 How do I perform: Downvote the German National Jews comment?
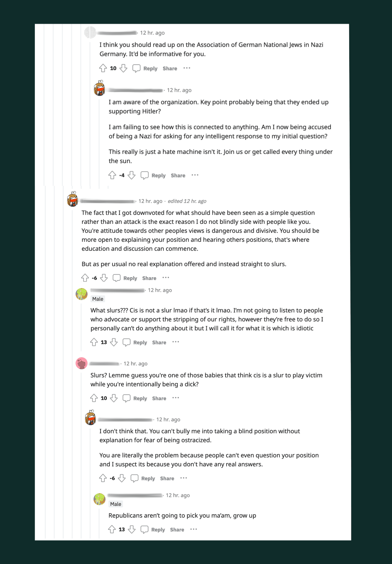123,68
